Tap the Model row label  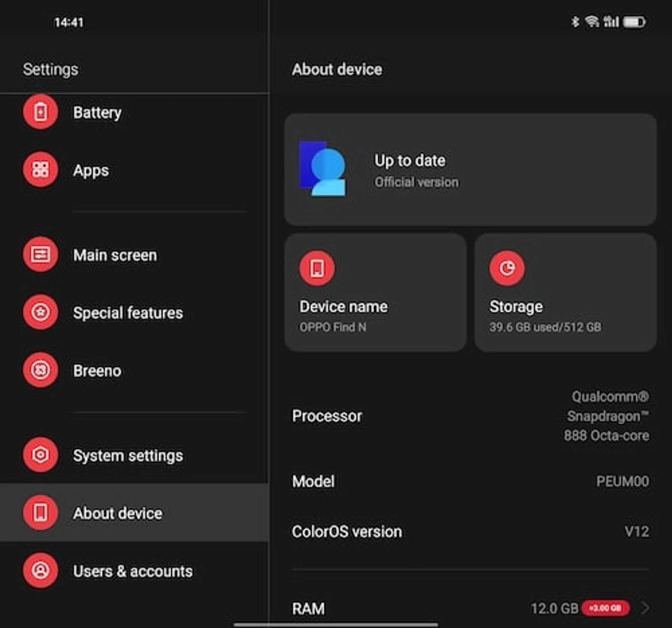point(313,481)
